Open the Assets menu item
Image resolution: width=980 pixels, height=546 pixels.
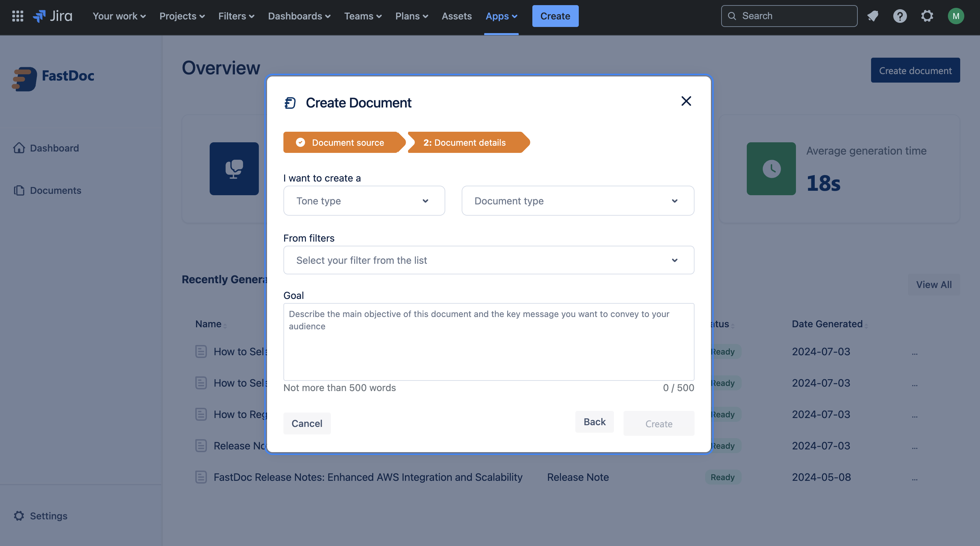pos(457,16)
